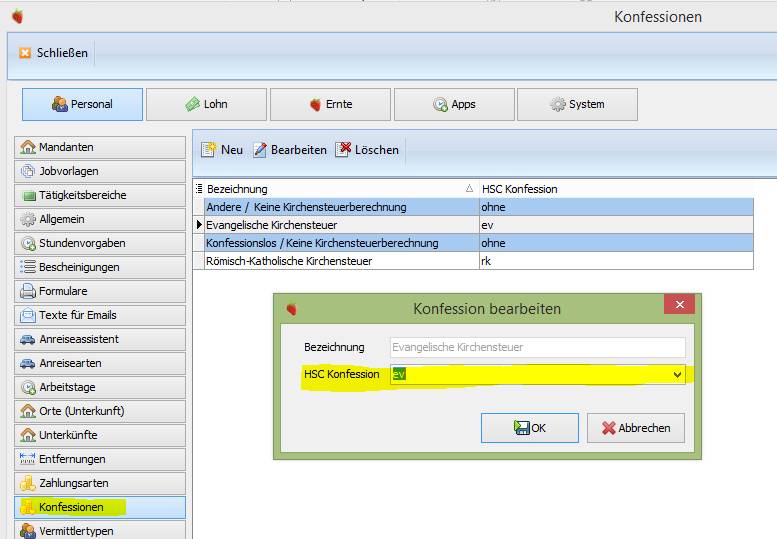Open Texte für Emails entry
The width and height of the screenshot is (777, 539).
click(100, 315)
